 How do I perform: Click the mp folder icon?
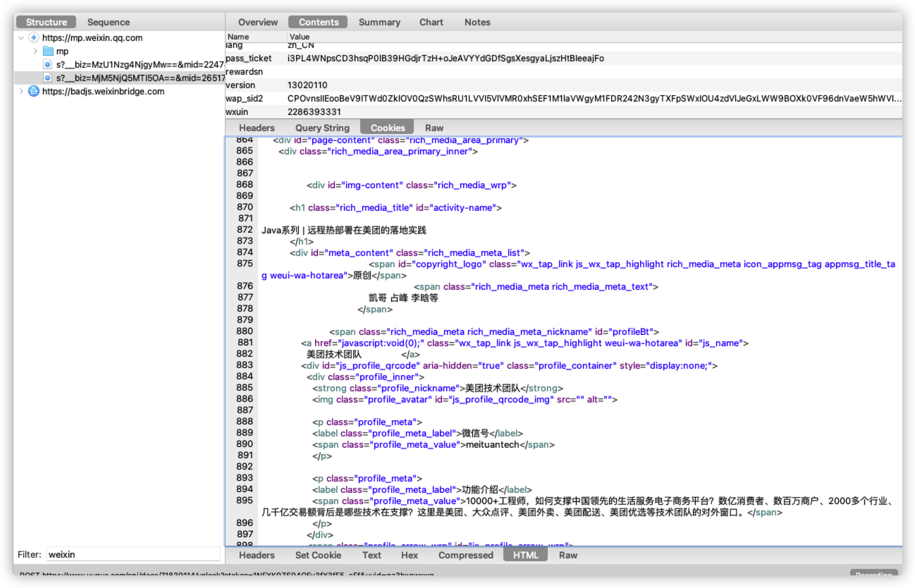click(48, 51)
